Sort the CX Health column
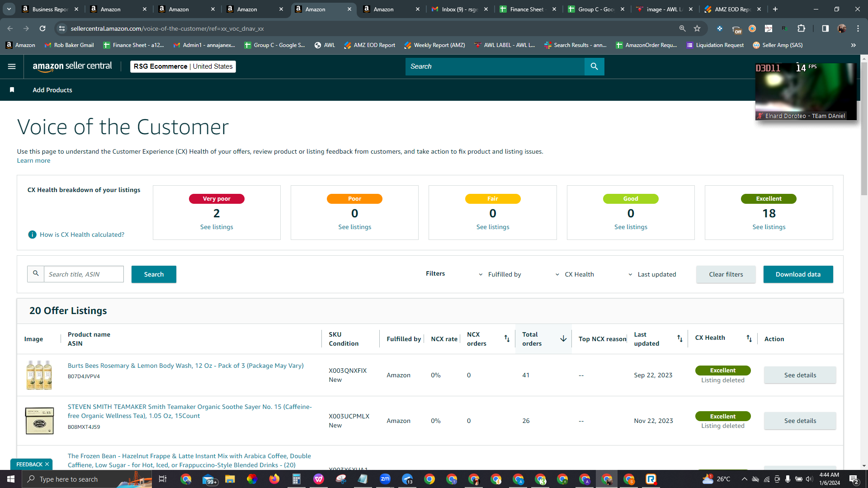Screen dimensions: 868x488 [x=749, y=338]
